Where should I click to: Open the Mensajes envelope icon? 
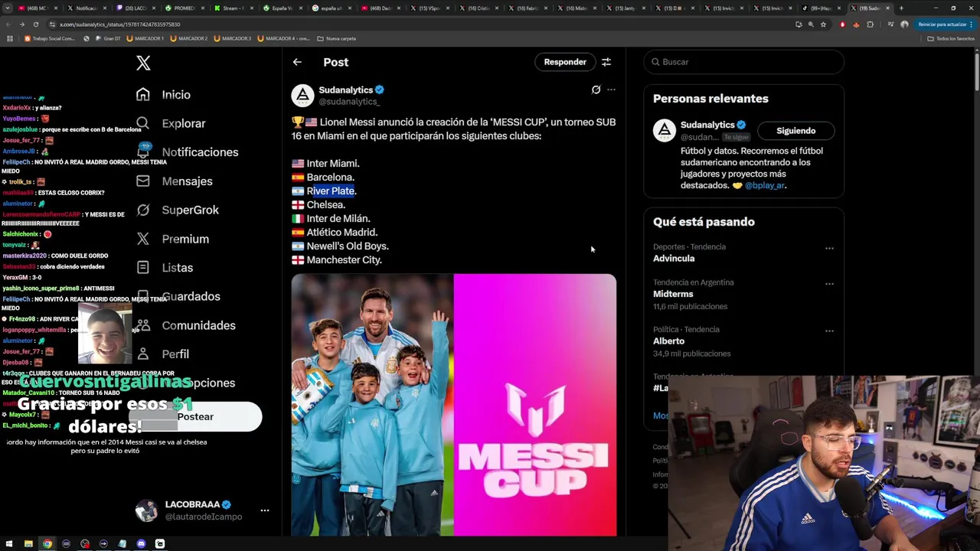point(143,181)
